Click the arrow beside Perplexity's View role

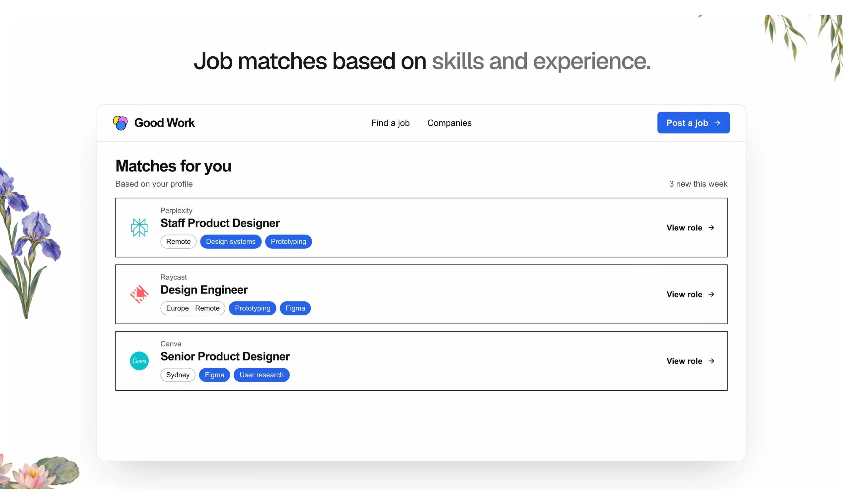pos(712,227)
